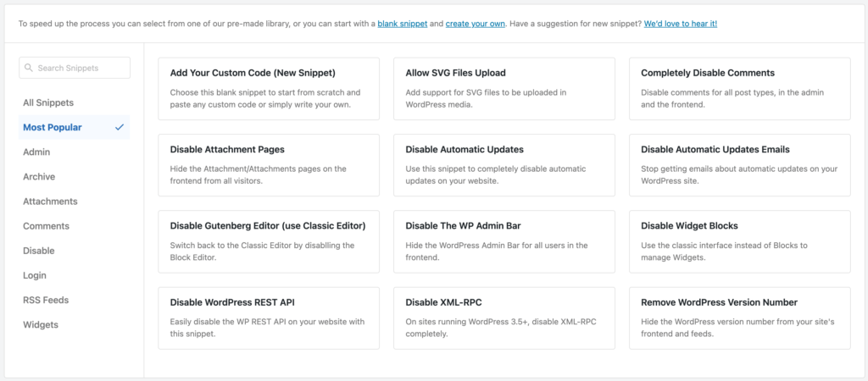Image resolution: width=868 pixels, height=381 pixels.
Task: Focus the Search Snippets field
Action: coord(75,68)
